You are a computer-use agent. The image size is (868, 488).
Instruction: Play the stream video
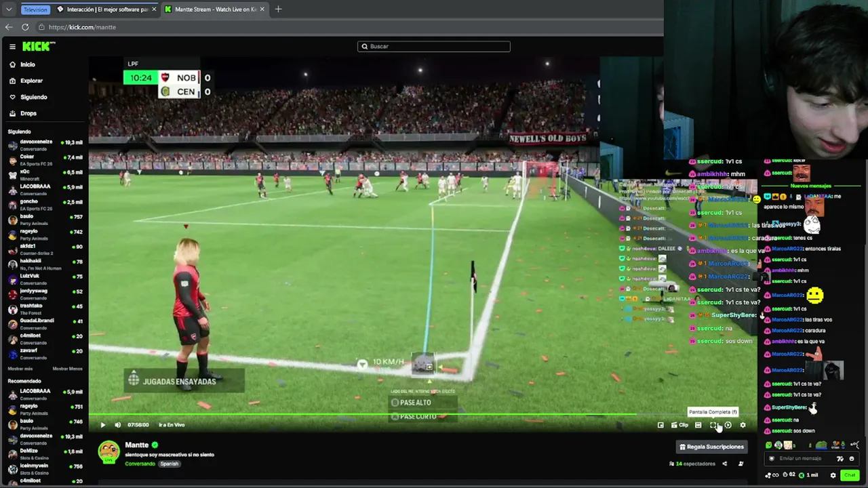tap(103, 425)
